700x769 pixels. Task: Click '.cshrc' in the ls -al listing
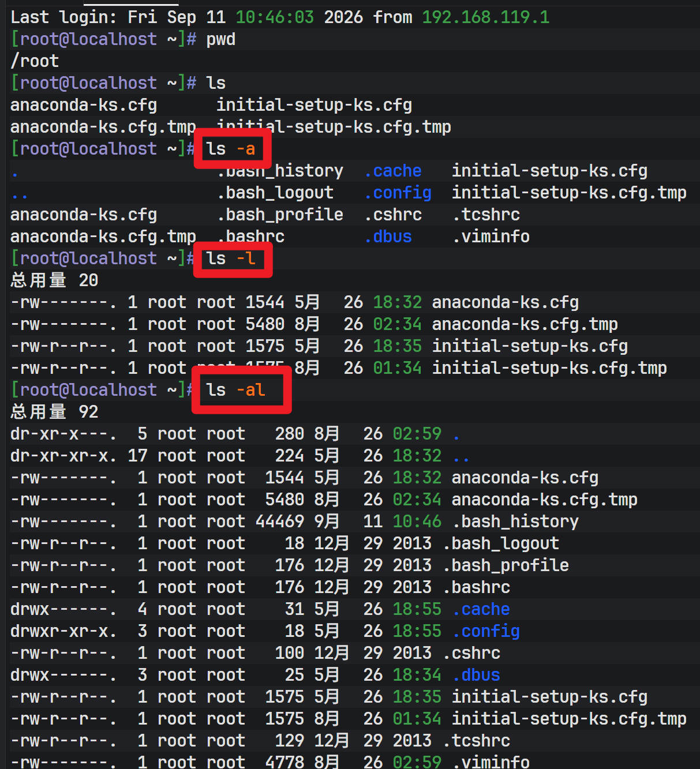pos(471,653)
